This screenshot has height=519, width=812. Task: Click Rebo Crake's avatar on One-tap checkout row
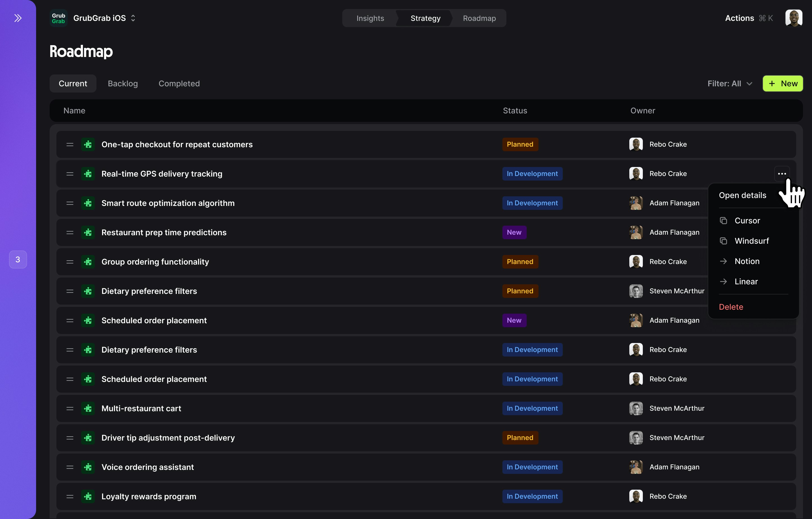click(x=636, y=144)
